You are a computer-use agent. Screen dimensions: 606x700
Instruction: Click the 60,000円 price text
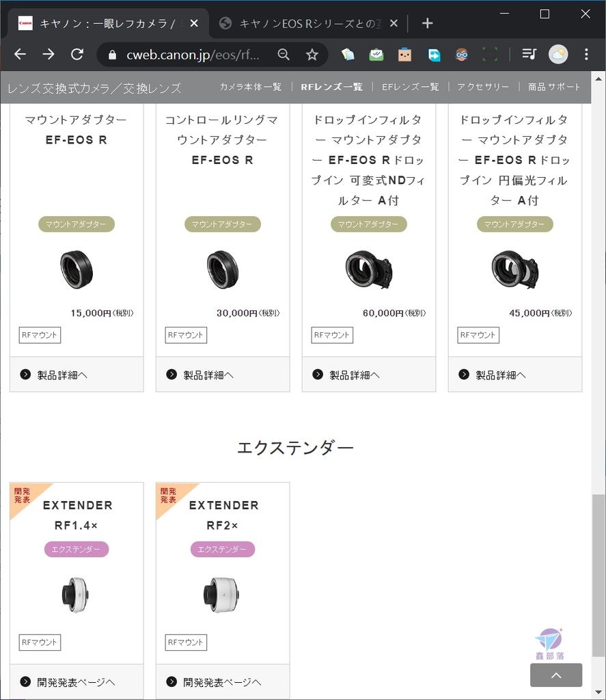(x=394, y=313)
